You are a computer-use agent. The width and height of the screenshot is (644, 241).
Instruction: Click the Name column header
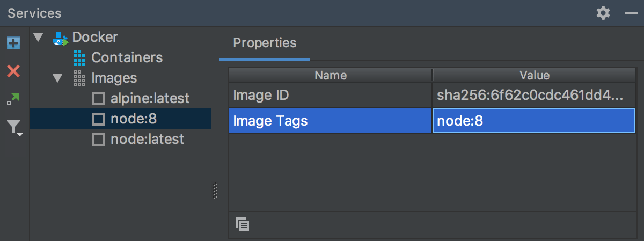click(x=331, y=75)
